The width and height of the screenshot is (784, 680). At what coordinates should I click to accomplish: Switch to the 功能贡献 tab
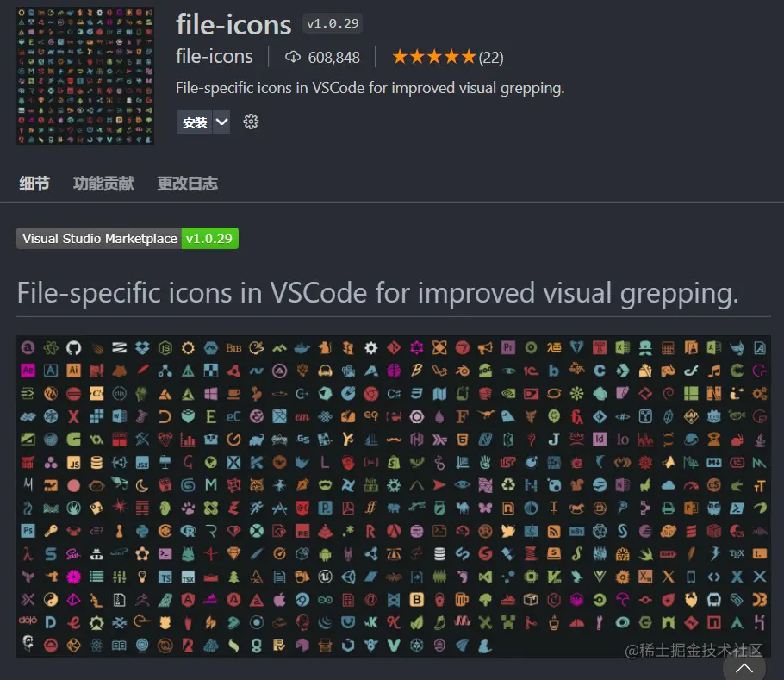103,183
